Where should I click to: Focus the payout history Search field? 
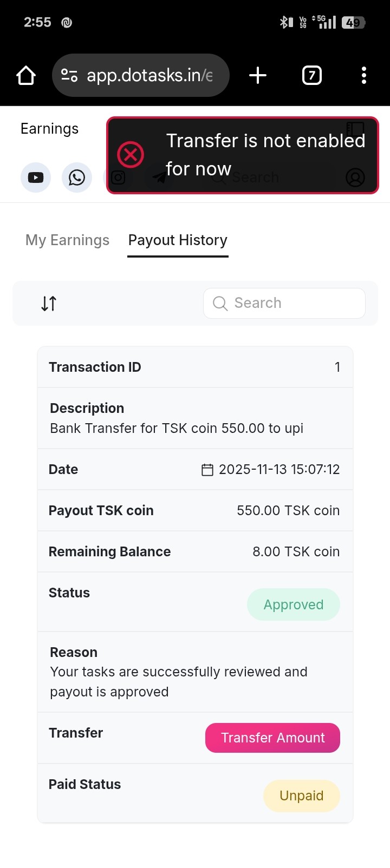[292, 303]
